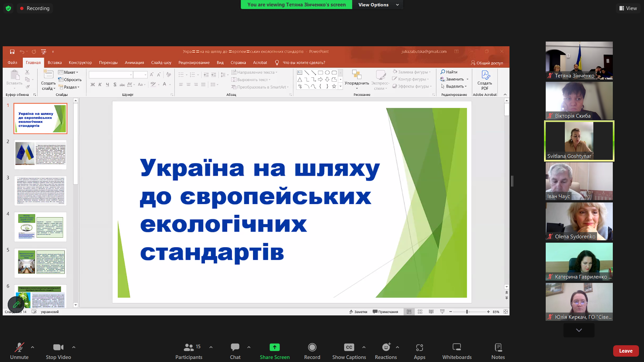Image resolution: width=644 pixels, height=362 pixels.
Task: Apply bold formatting with the Ж icon
Action: (93, 84)
